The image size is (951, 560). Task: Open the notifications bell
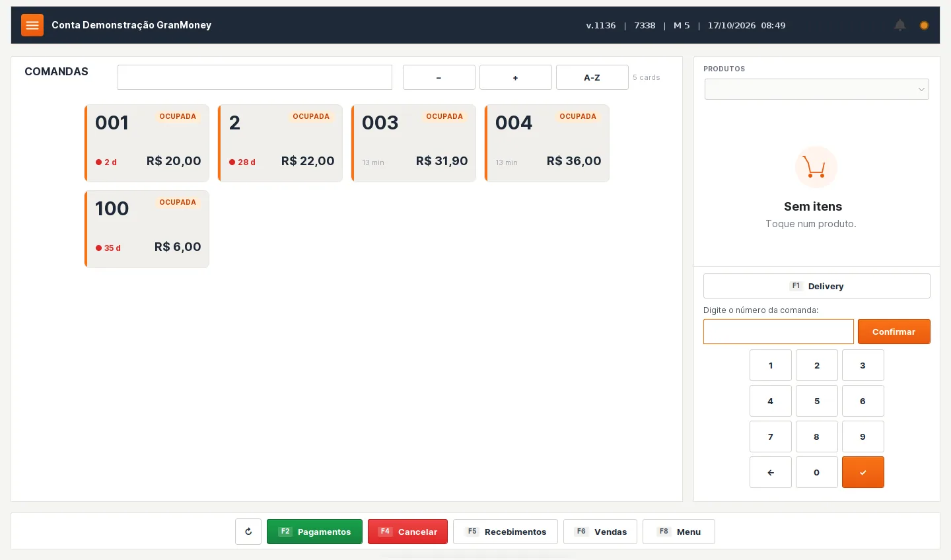coord(900,25)
